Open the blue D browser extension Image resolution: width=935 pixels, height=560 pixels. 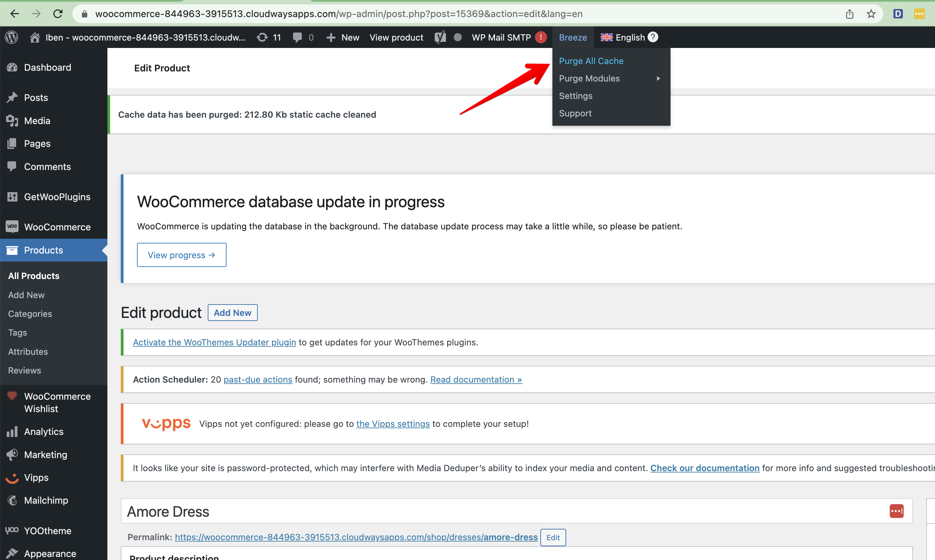point(898,14)
